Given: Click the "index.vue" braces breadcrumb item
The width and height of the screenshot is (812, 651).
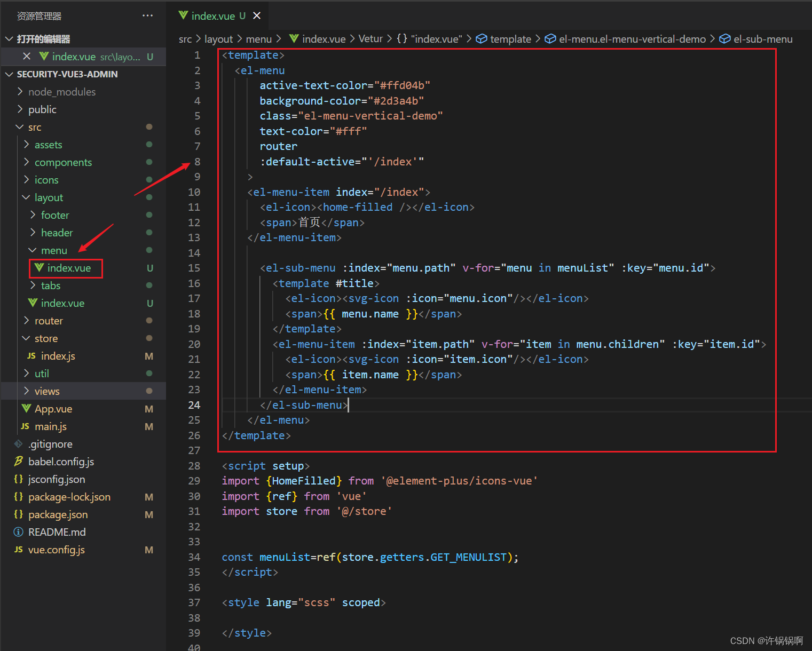Looking at the screenshot, I should click(x=429, y=39).
